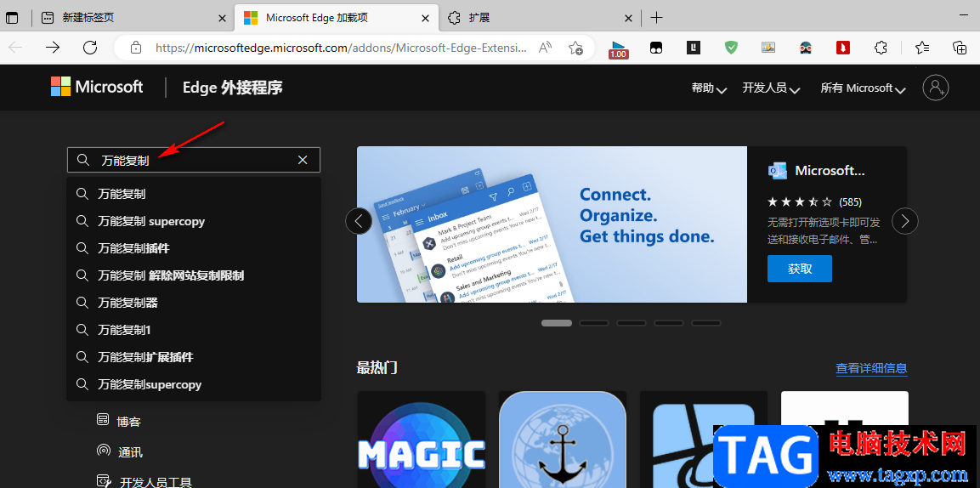Open 通讯 category link
Image resolution: width=980 pixels, height=488 pixels.
tap(130, 451)
